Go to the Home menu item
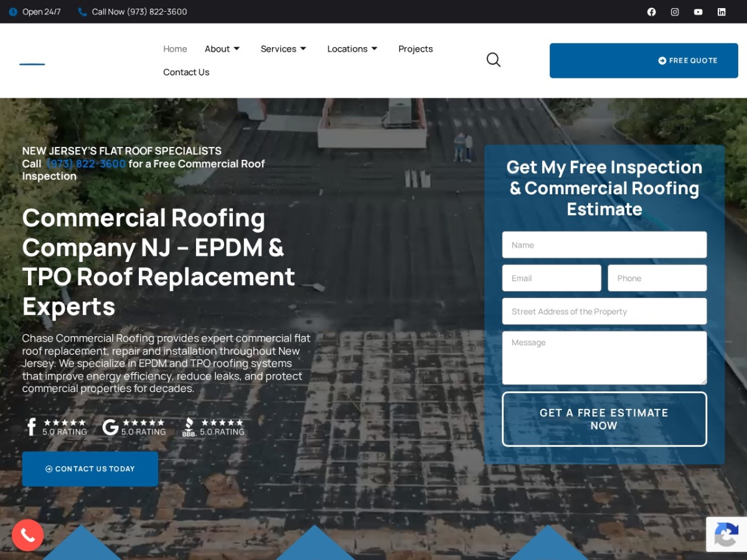The width and height of the screenshot is (747, 560). tap(175, 49)
